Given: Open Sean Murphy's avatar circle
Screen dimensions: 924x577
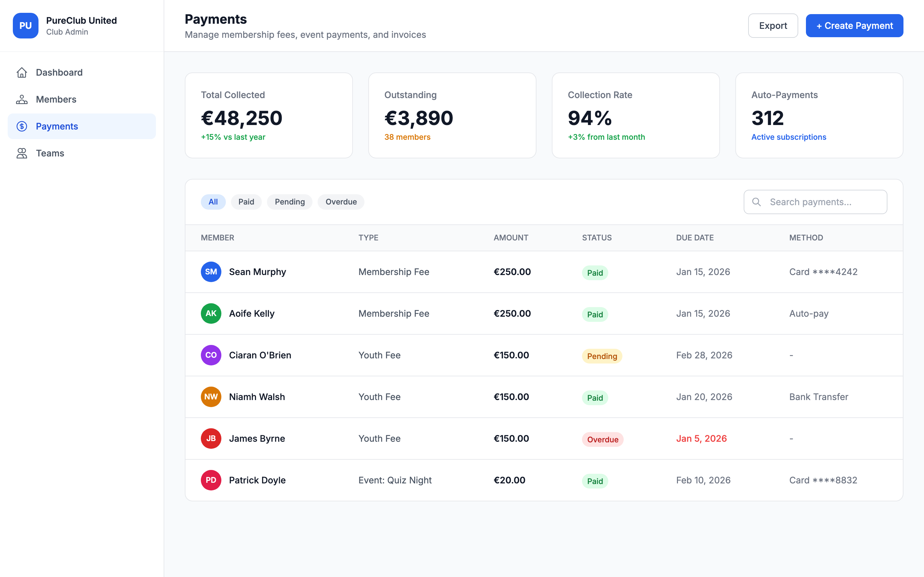Looking at the screenshot, I should [211, 272].
